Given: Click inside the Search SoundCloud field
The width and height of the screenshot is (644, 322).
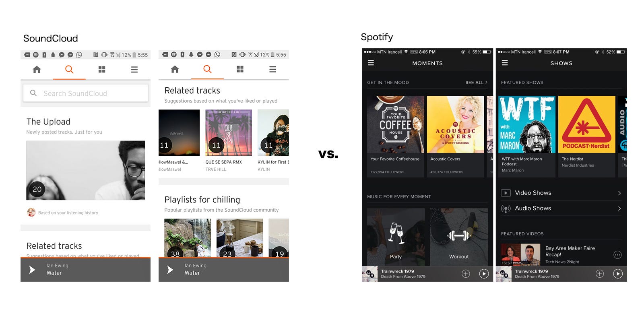Looking at the screenshot, I should tap(85, 93).
